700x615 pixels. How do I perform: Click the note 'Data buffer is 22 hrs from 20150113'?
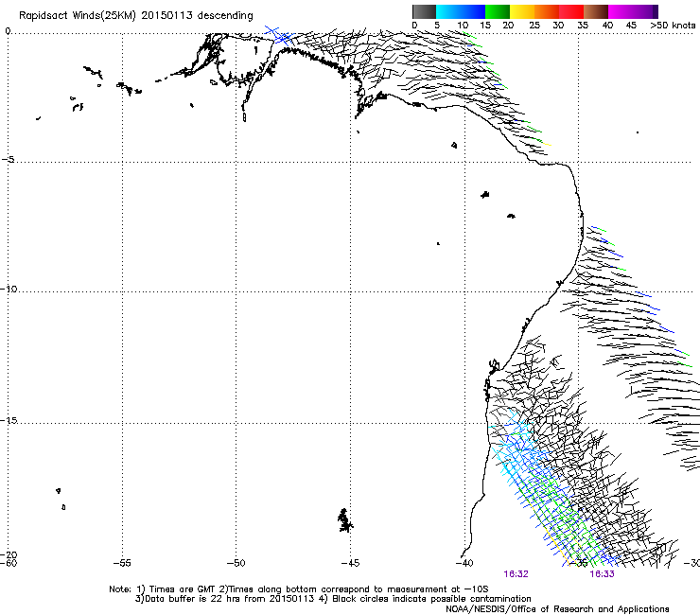point(229,599)
